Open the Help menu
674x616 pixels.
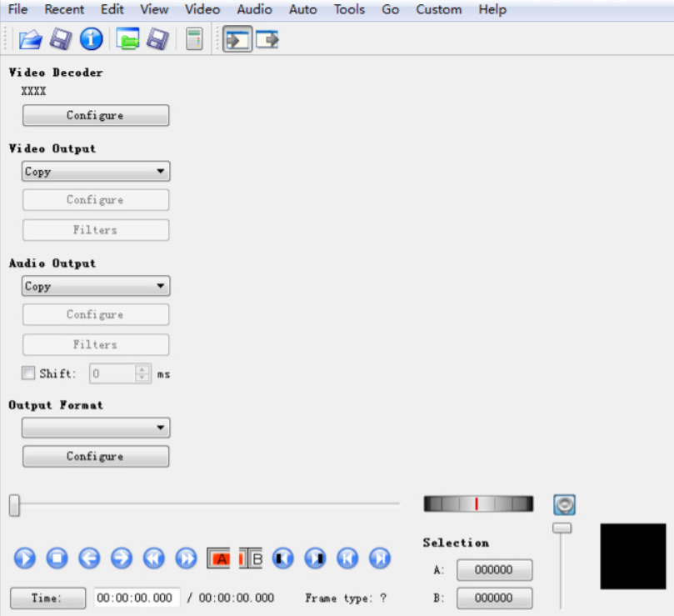click(x=492, y=9)
